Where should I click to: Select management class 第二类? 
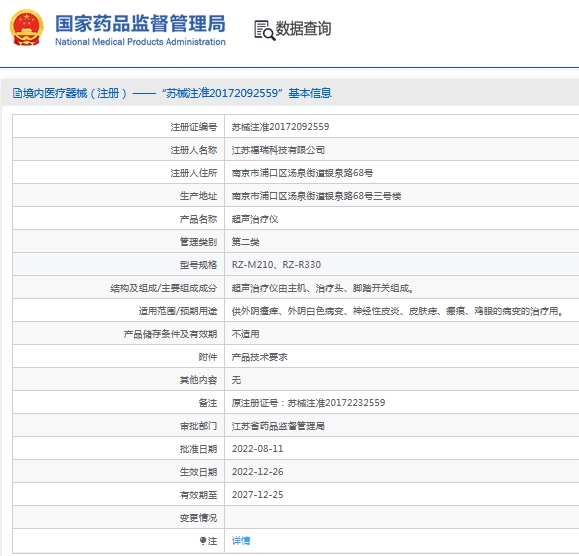(x=246, y=242)
